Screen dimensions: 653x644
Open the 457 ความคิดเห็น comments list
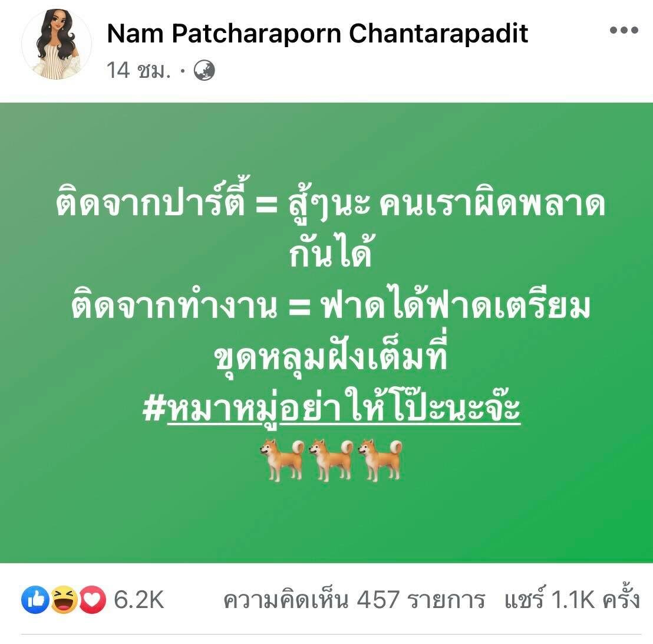tap(354, 599)
